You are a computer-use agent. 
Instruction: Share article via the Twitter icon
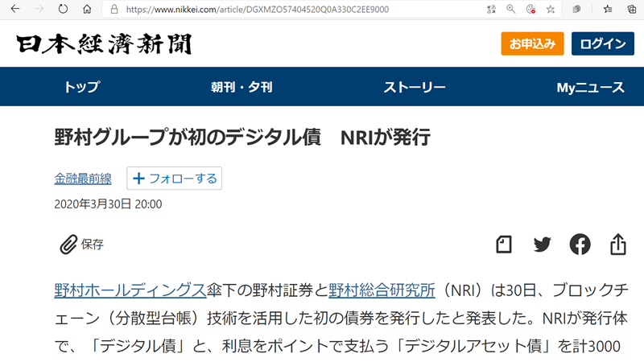point(542,245)
